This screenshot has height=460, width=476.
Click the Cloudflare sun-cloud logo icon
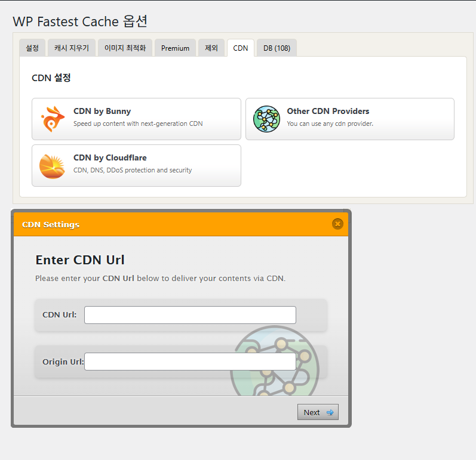[x=51, y=166]
